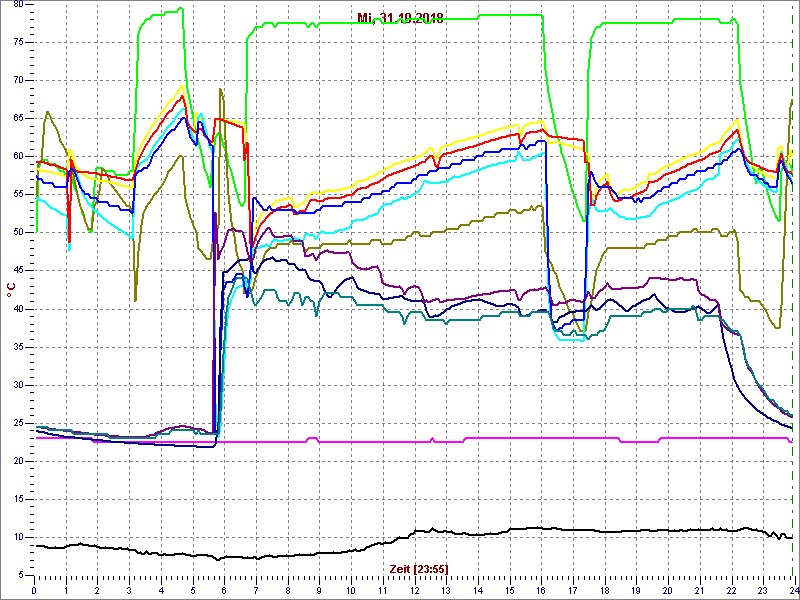The height and width of the screenshot is (600, 800).
Task: Click the 'Zeit [23:55]' time axis label
Action: pos(419,568)
